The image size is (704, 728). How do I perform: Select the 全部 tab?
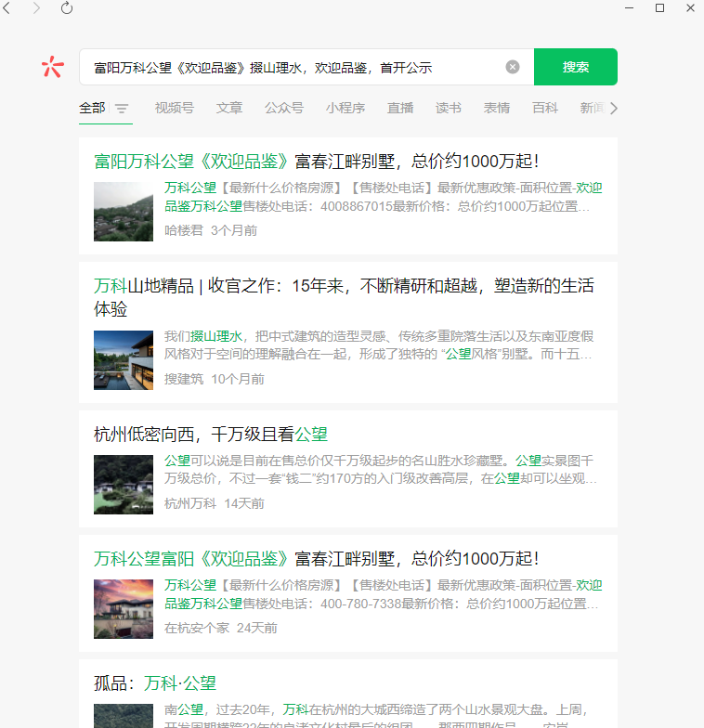[x=92, y=108]
